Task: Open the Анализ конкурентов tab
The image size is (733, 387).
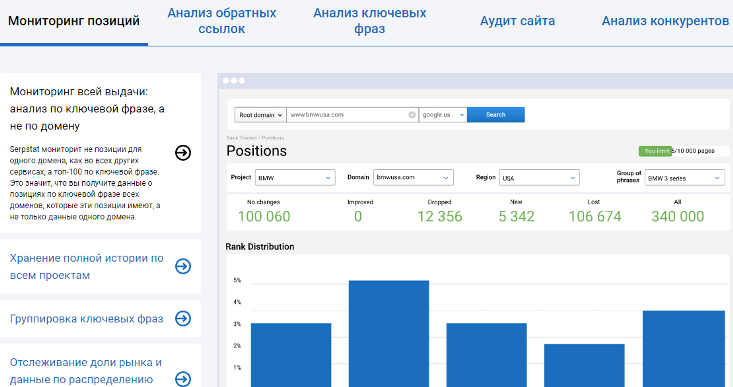Action: tap(665, 21)
